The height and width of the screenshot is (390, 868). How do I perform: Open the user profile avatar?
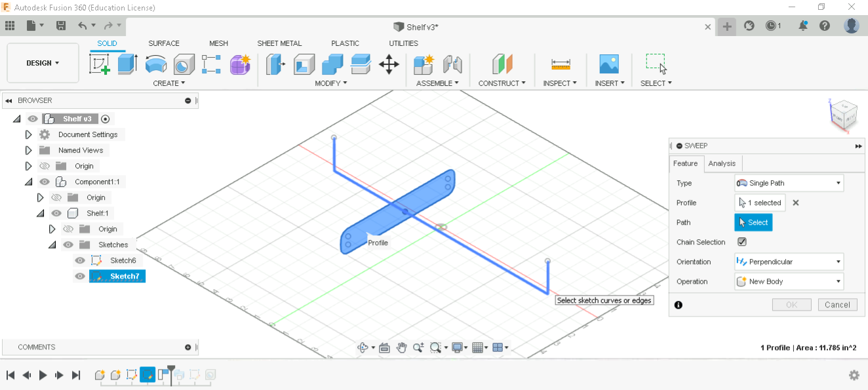(852, 26)
